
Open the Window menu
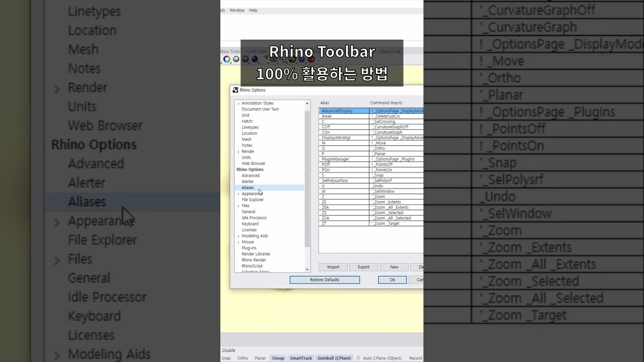click(x=237, y=10)
